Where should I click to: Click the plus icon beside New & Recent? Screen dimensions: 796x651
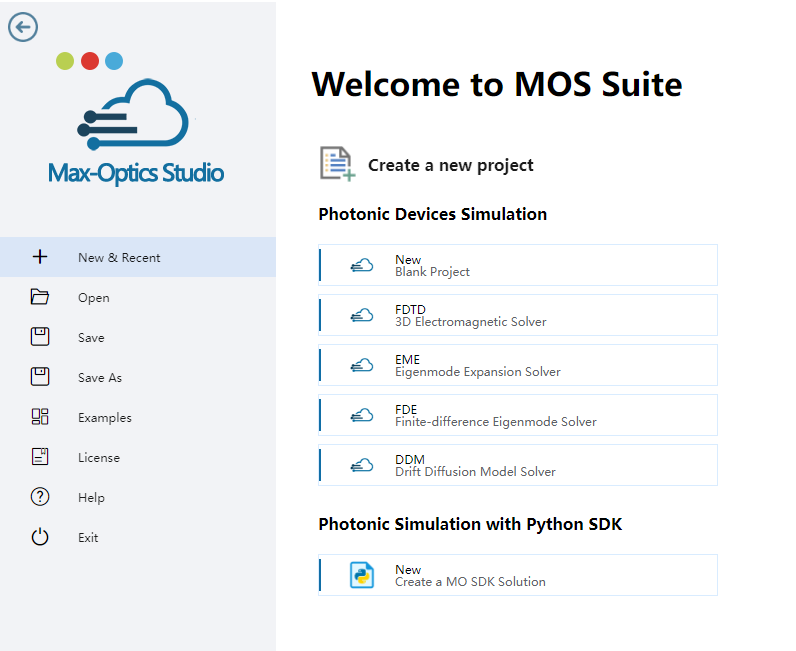40,257
